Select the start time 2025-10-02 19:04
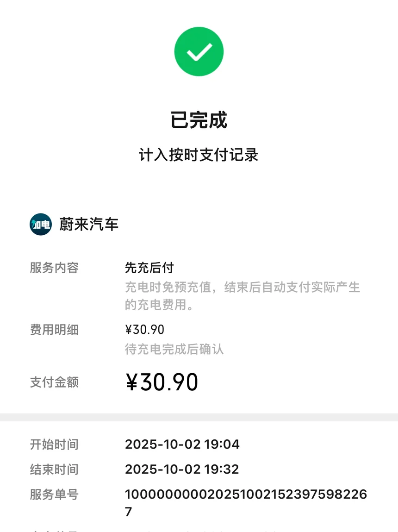 tap(182, 445)
